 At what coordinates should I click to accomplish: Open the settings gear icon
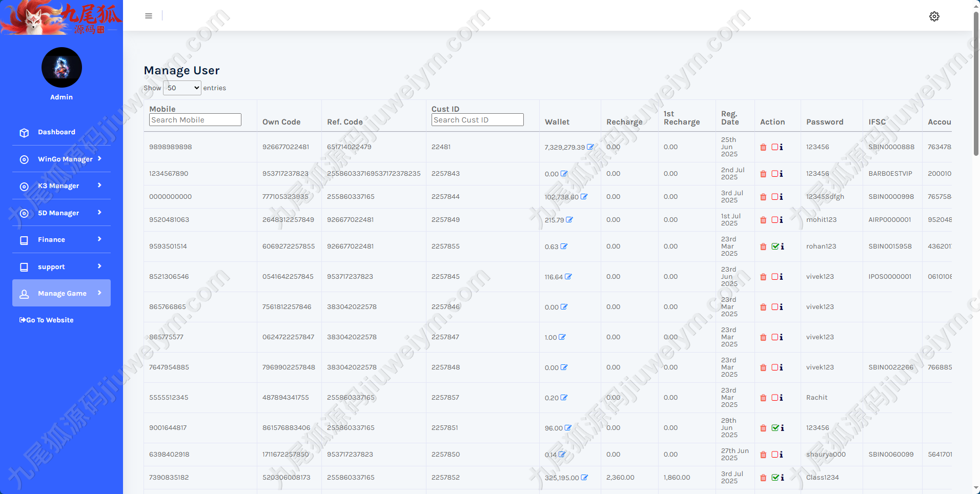tap(934, 16)
